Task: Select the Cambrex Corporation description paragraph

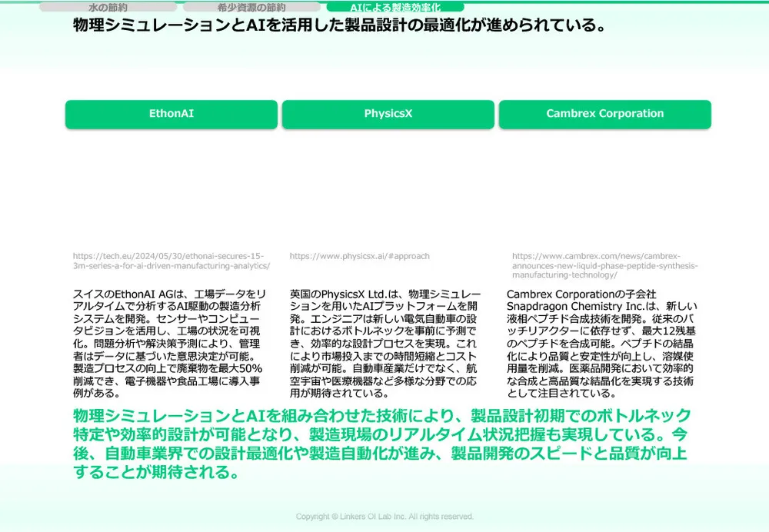Action: point(604,341)
